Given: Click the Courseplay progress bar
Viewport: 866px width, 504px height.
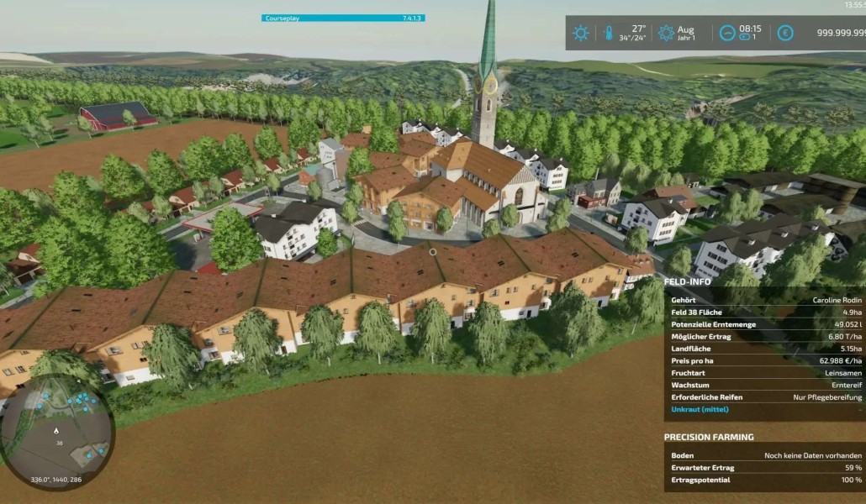Looking at the screenshot, I should click(343, 18).
